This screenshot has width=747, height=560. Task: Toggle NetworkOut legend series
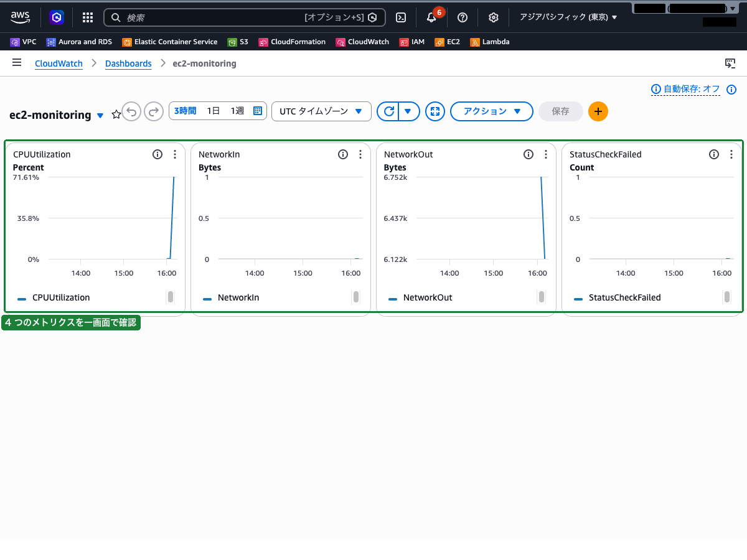[420, 297]
